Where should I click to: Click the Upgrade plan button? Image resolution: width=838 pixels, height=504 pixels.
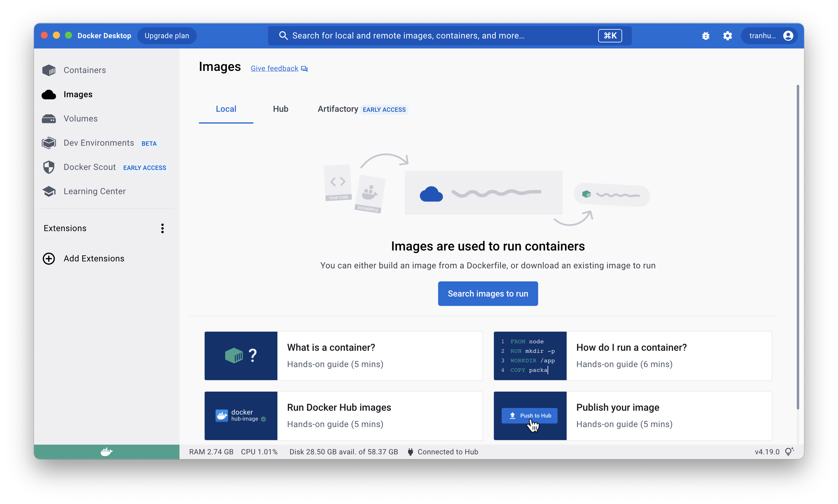click(166, 35)
